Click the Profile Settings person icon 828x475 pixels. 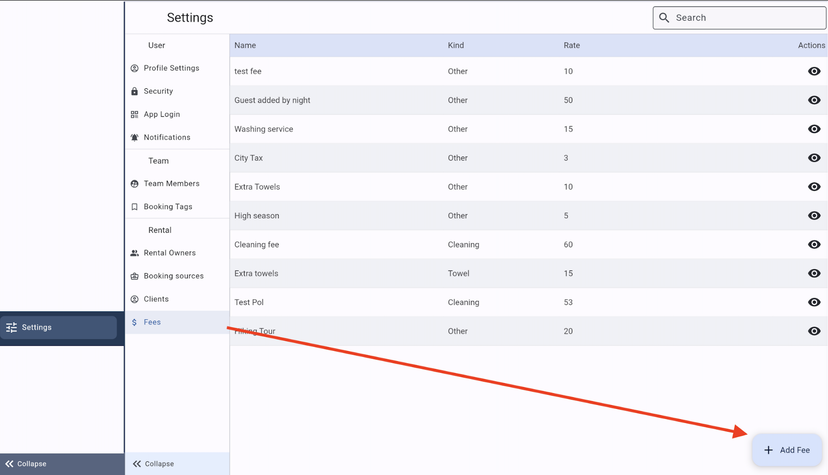[134, 68]
